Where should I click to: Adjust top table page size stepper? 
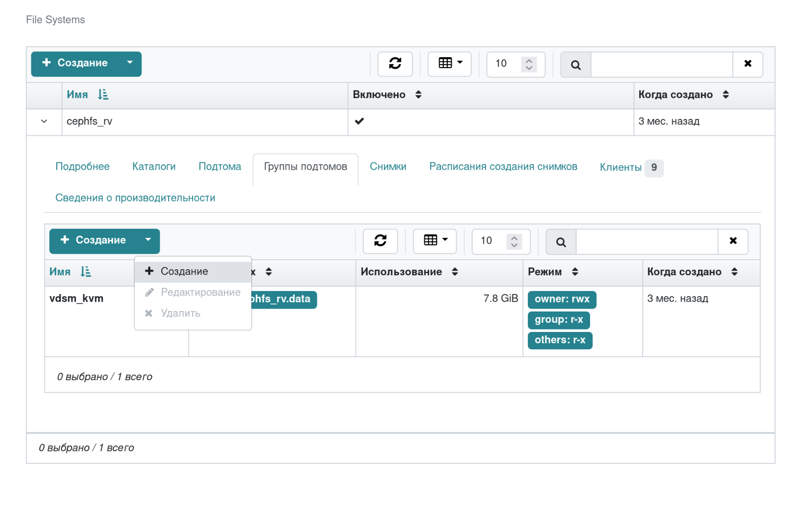529,64
